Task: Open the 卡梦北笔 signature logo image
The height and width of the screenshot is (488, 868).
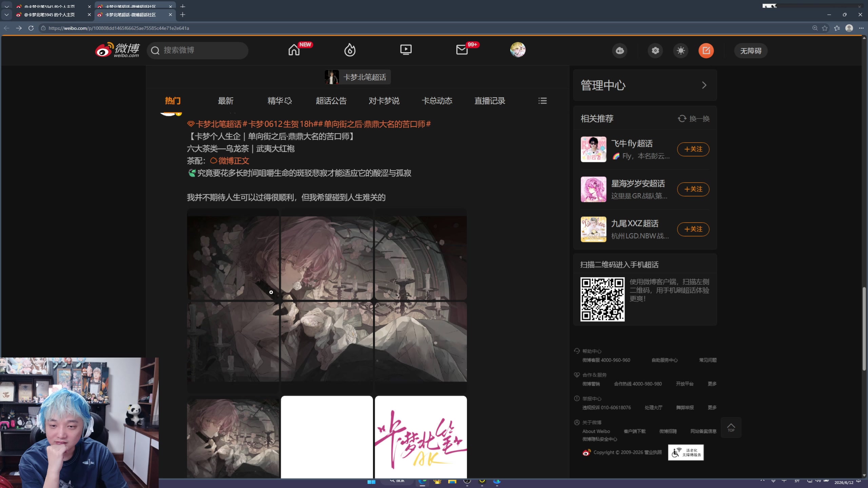Action: (421, 437)
